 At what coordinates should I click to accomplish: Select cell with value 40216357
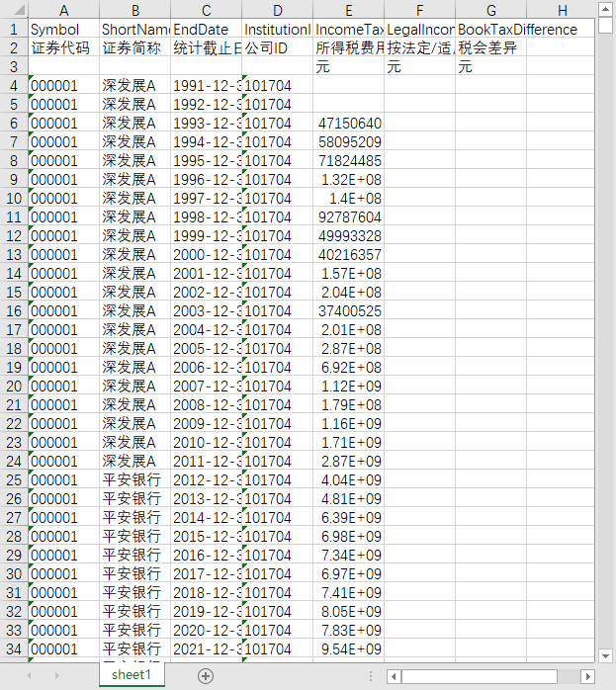pos(349,254)
